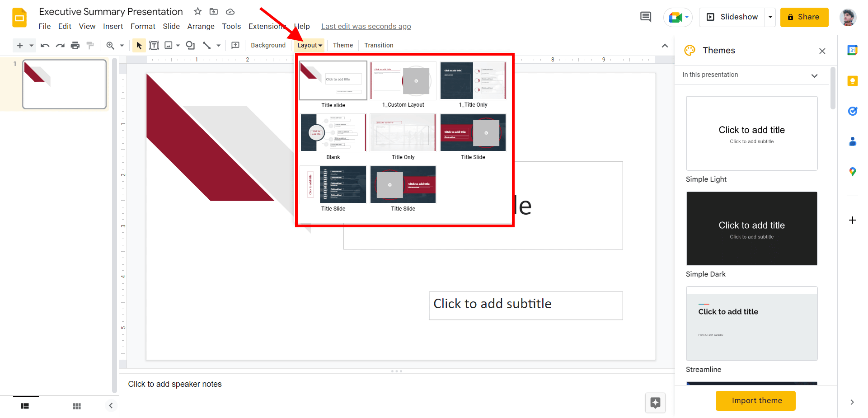The image size is (868, 418).
Task: Print the presentation
Action: pyautogui.click(x=75, y=45)
